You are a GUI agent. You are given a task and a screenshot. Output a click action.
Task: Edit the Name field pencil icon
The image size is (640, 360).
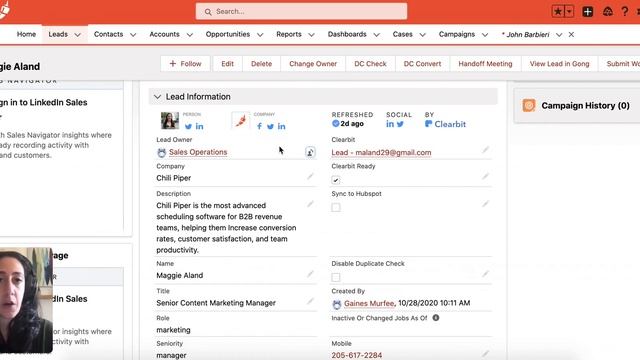pos(310,274)
